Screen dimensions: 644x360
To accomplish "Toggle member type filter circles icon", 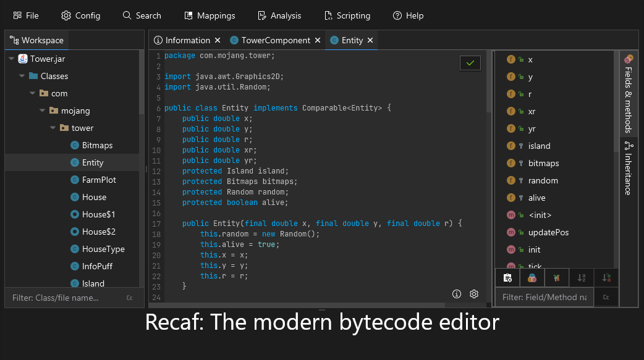I will coord(532,278).
